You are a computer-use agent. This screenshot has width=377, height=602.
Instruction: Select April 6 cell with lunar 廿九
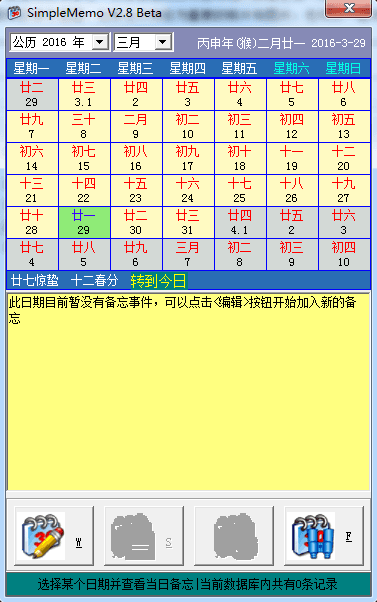[136, 255]
